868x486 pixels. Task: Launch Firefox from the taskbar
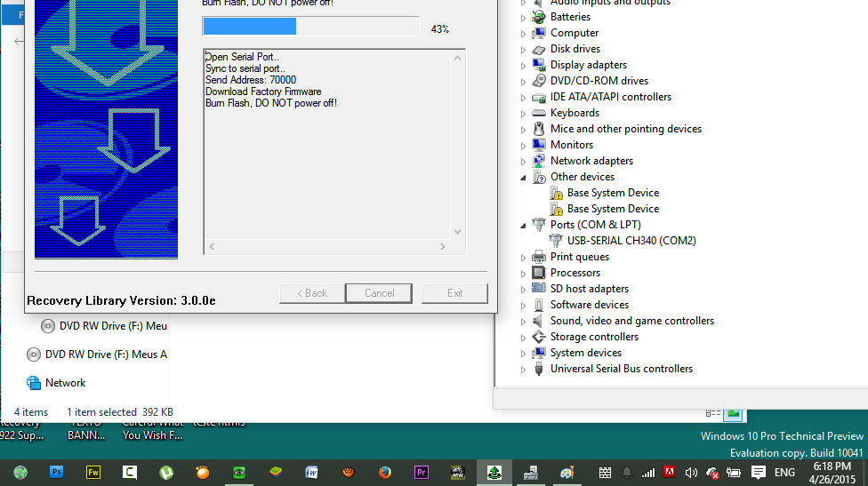pos(385,472)
